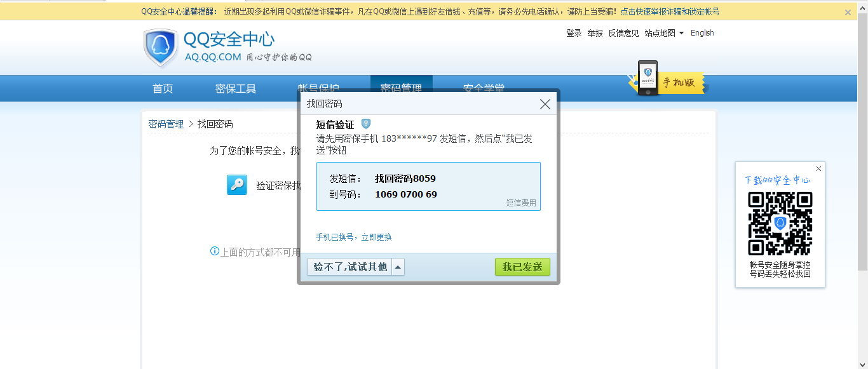Click the green 我已发送 button
Image resolution: width=868 pixels, height=369 pixels.
click(522, 267)
